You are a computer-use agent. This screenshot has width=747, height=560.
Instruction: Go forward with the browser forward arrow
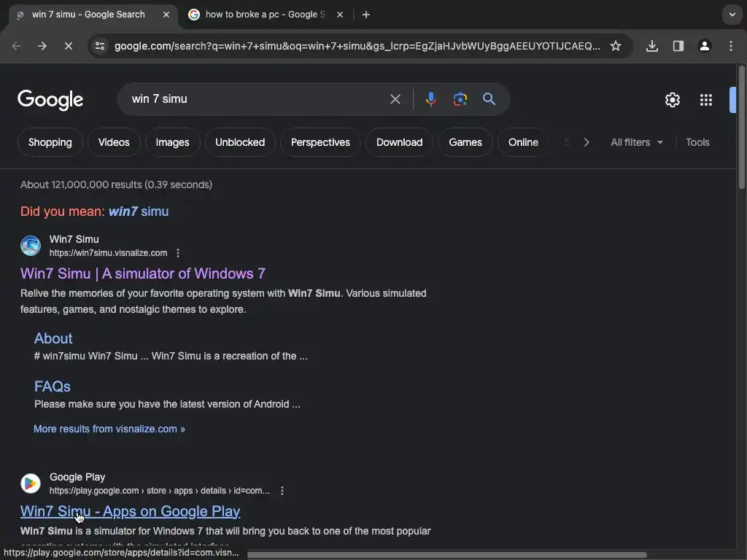(x=42, y=46)
